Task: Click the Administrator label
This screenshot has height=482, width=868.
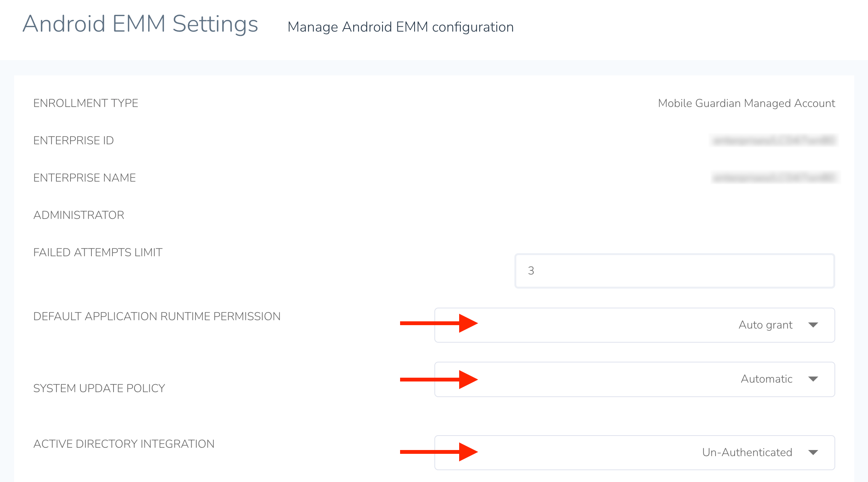Action: click(79, 215)
